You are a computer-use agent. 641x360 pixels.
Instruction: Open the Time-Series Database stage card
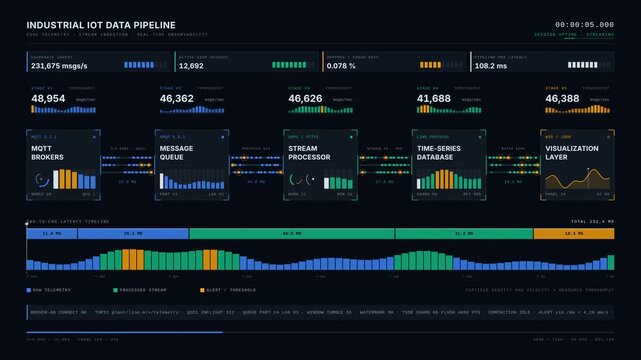[x=449, y=165]
